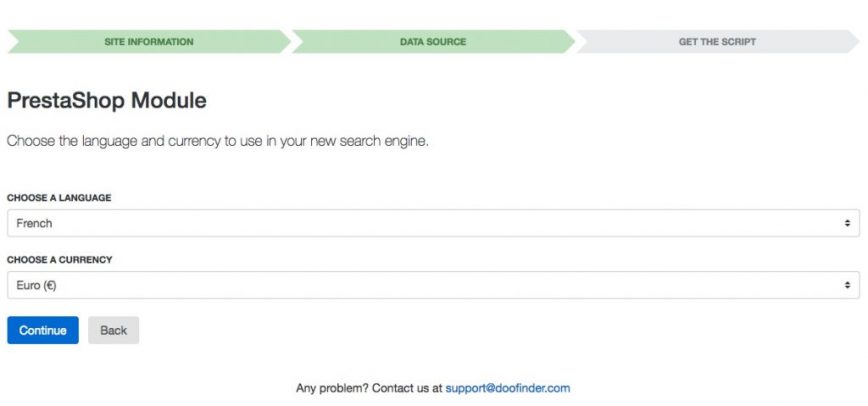This screenshot has width=868, height=406.
Task: Select the Get the Script step
Action: [x=717, y=42]
